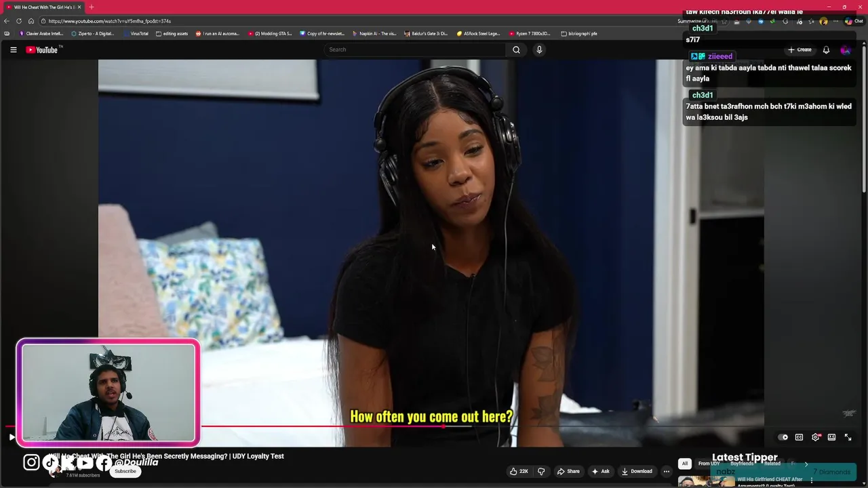
Task: Select the All filter chip
Action: (685, 464)
